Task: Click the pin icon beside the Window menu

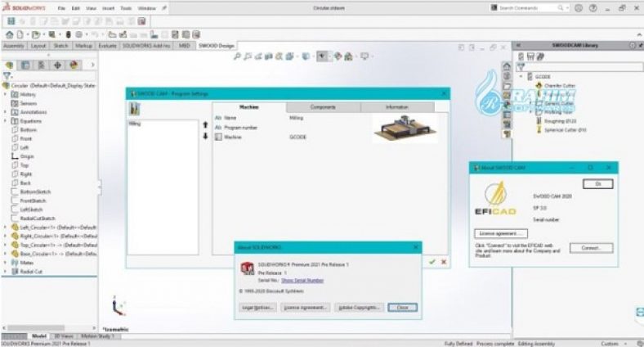Action: [164, 8]
